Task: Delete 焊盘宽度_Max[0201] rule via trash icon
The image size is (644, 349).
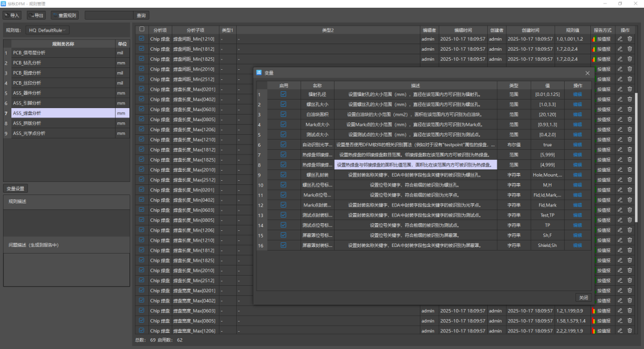Action: point(630,291)
